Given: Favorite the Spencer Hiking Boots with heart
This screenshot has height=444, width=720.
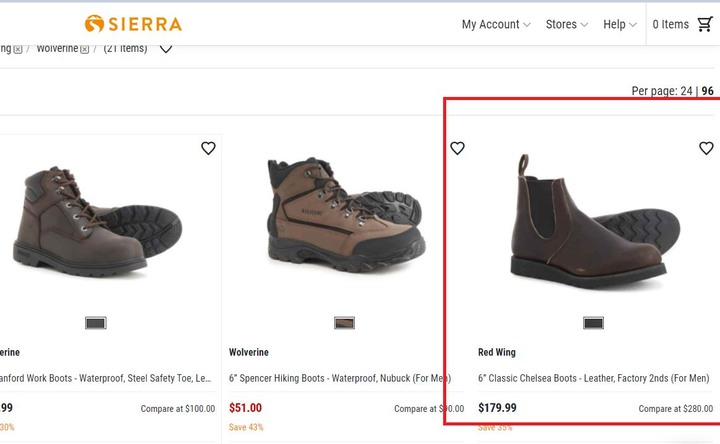Looking at the screenshot, I should tap(457, 148).
